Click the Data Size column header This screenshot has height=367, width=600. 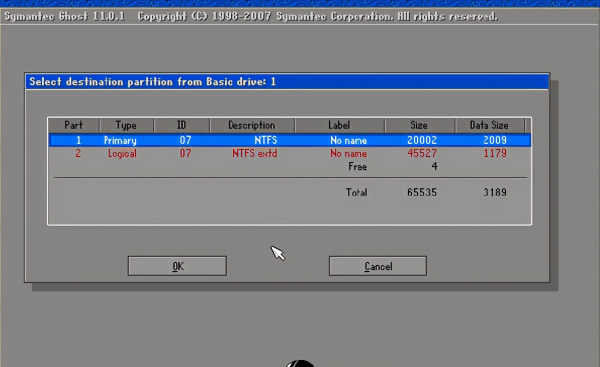point(489,125)
